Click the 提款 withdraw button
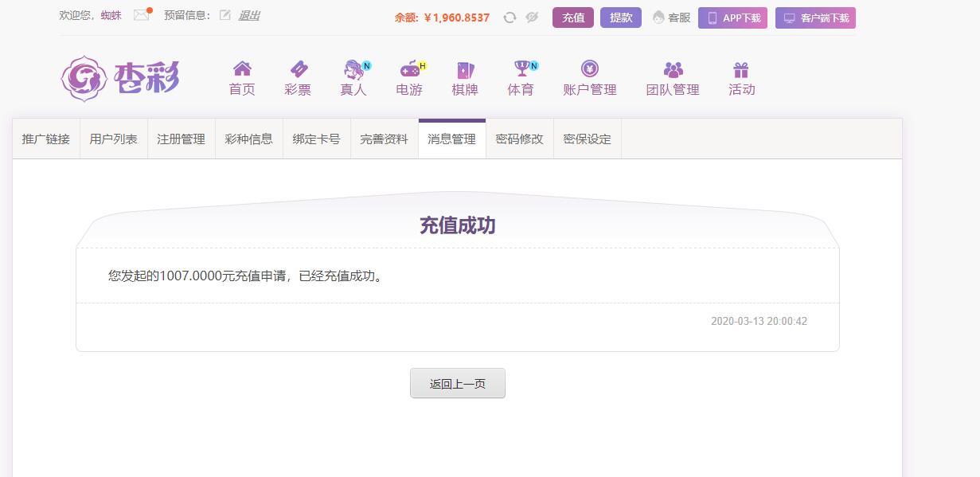 [621, 18]
